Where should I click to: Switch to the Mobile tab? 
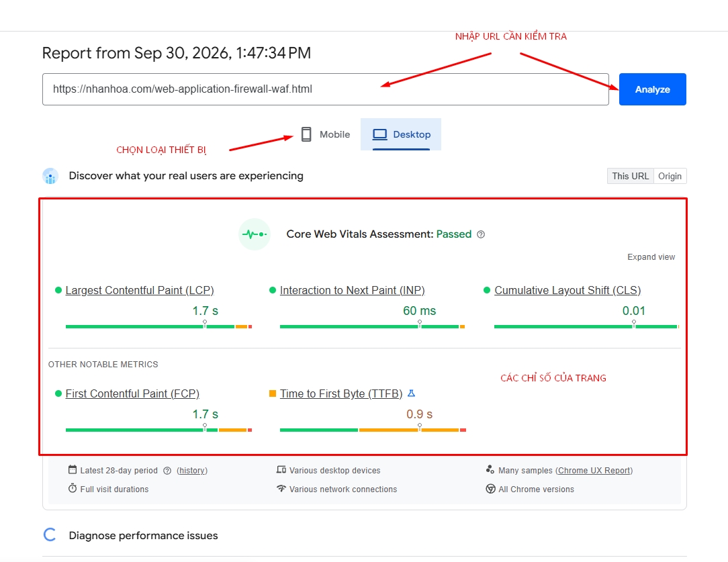pyautogui.click(x=326, y=134)
